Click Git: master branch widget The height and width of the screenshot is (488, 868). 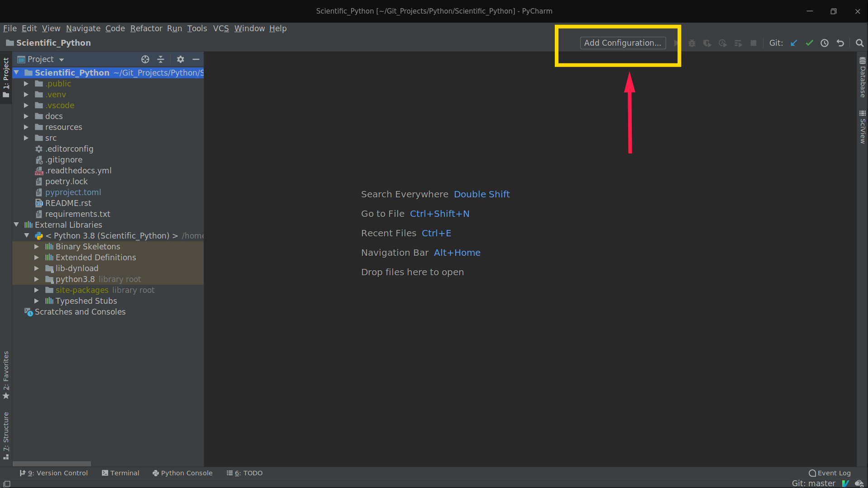[813, 483]
